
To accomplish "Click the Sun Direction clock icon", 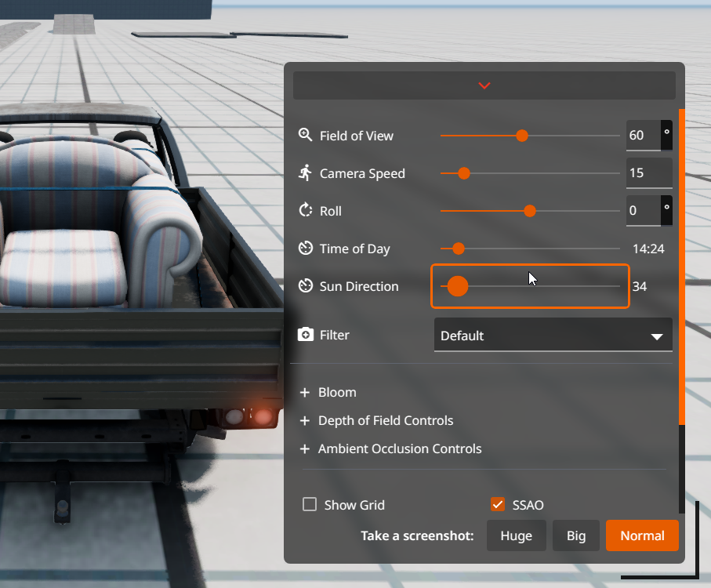I will (x=305, y=285).
